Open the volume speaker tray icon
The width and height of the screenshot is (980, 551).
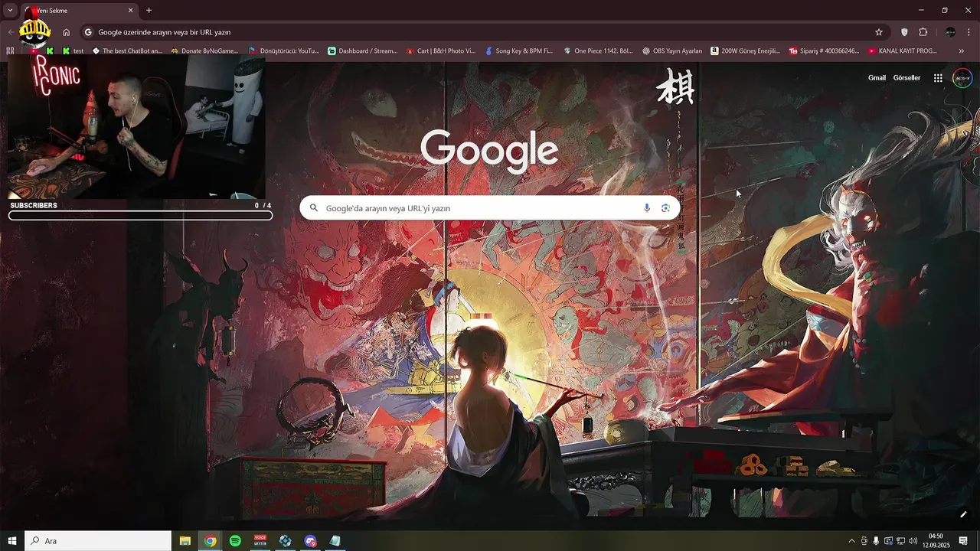(x=913, y=541)
